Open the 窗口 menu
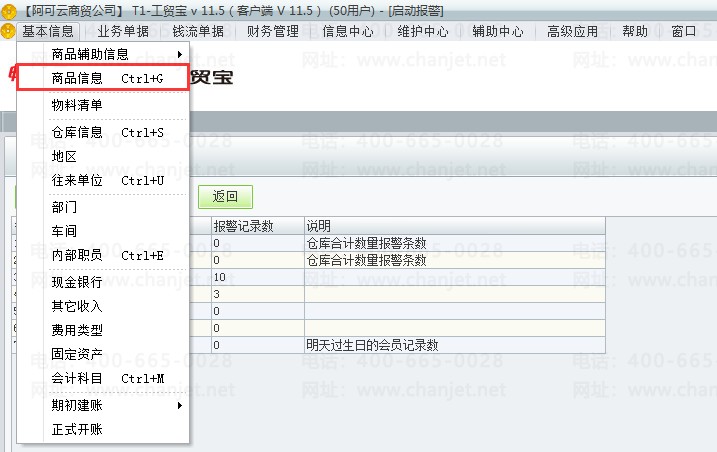Viewport: 717px width, 452px height. coord(684,31)
